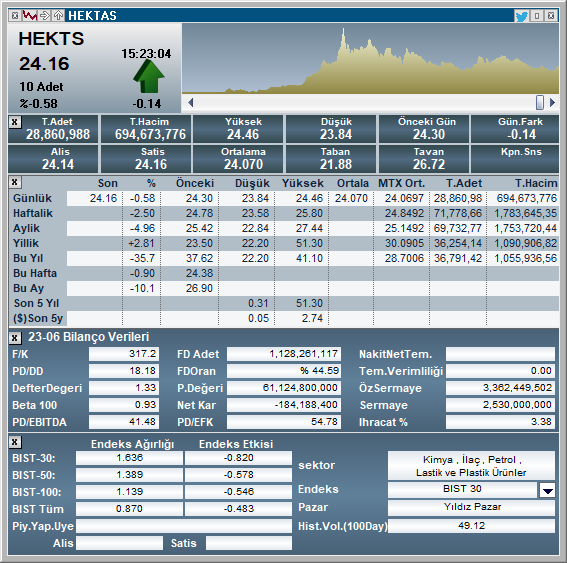Collapse the 23-06 Bilanço Verileri panel

click(x=14, y=338)
